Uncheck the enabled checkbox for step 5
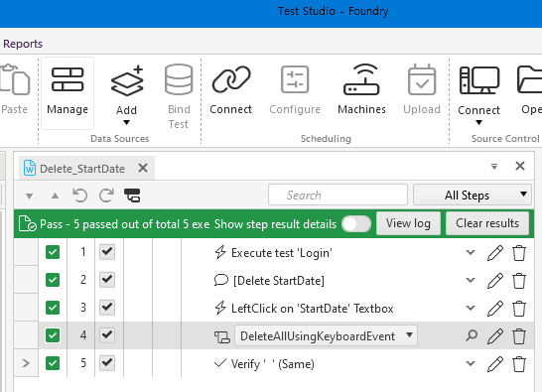 (x=107, y=363)
